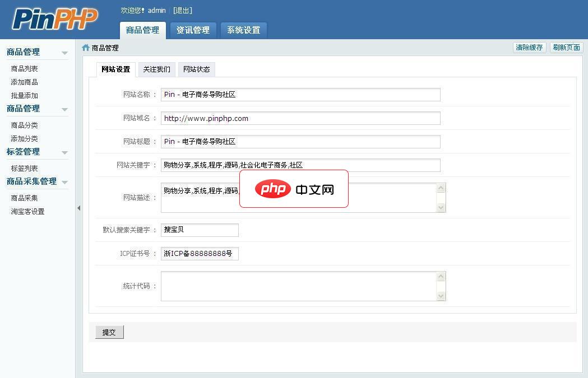Log out via the [退出] link
The width and height of the screenshot is (588, 378).
182,10
